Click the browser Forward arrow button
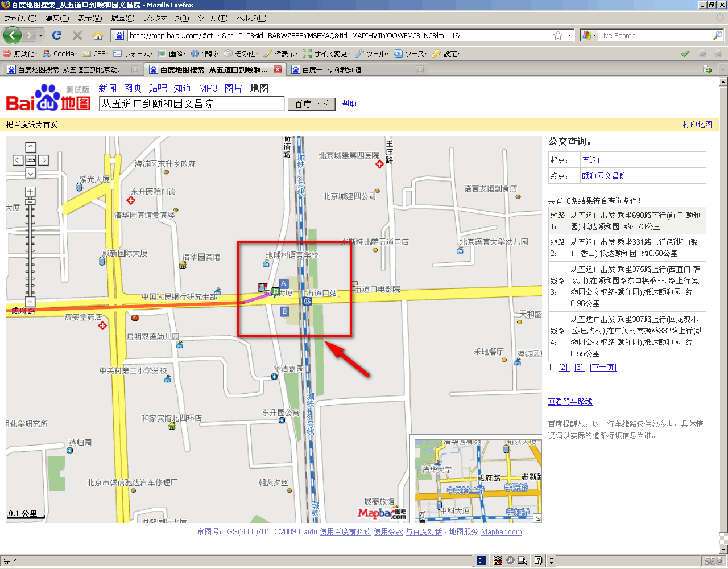The height and width of the screenshot is (569, 728). 31,35
